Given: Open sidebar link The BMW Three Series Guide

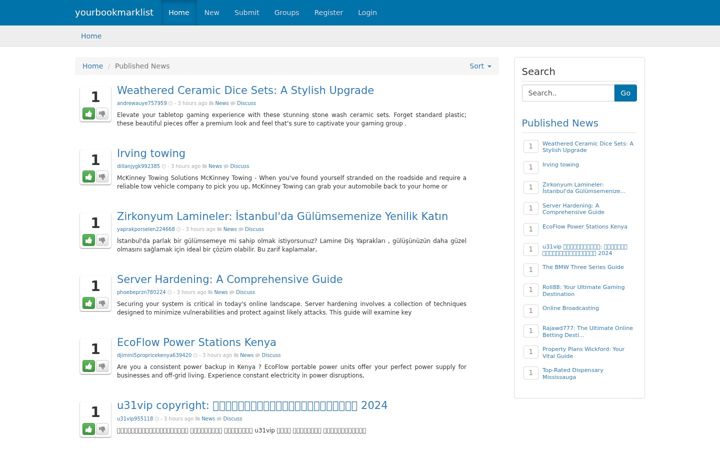Looking at the screenshot, I should click(583, 267).
